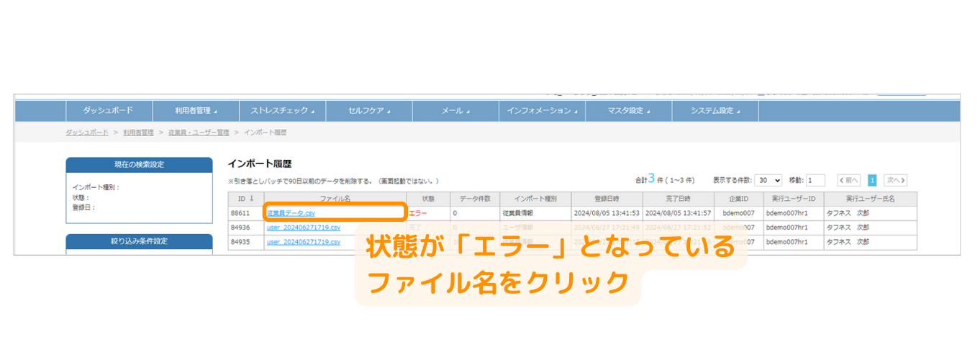Screen dimensions: 980x337
Task: Go to 利用者管理 breadcrumb link
Action: pos(138,132)
